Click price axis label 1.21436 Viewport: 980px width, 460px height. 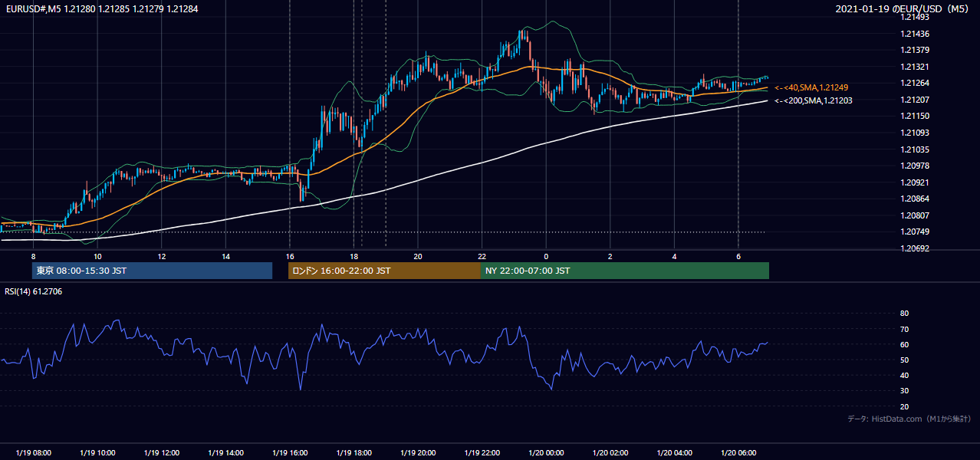point(915,34)
